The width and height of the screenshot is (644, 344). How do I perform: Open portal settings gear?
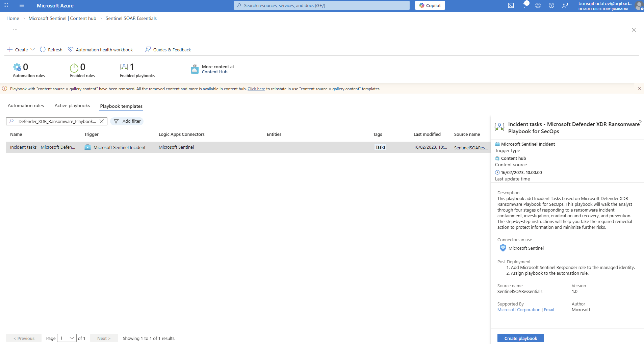538,5
